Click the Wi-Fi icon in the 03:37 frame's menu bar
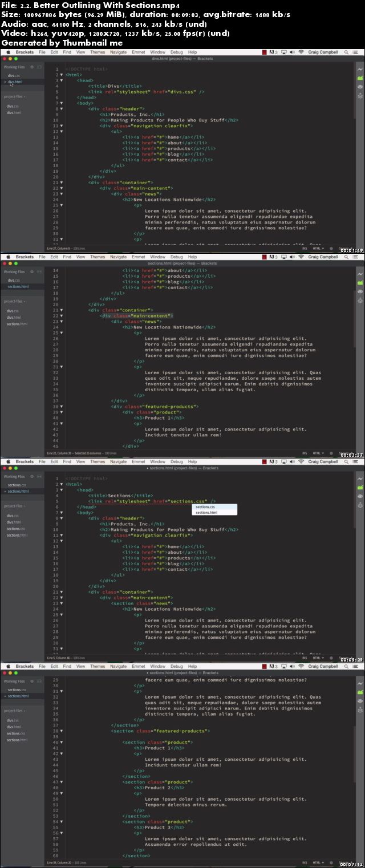The width and height of the screenshot is (365, 868). (x=301, y=257)
